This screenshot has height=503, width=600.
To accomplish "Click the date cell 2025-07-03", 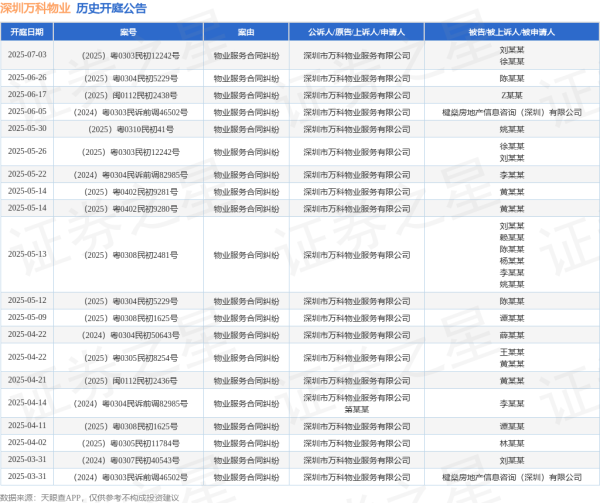I will click(x=27, y=55).
